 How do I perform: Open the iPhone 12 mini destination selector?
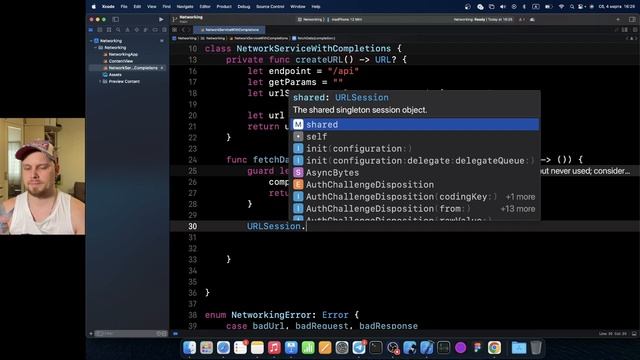(346, 19)
